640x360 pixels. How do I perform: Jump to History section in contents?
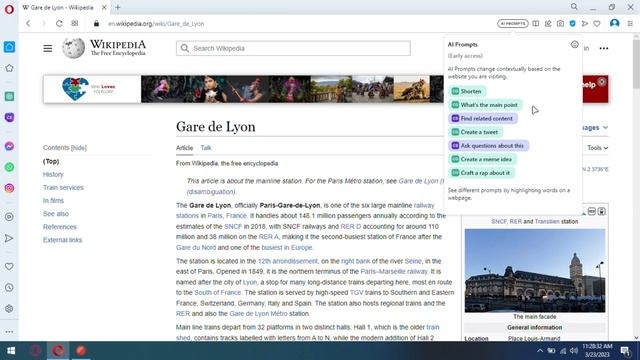[x=53, y=174]
